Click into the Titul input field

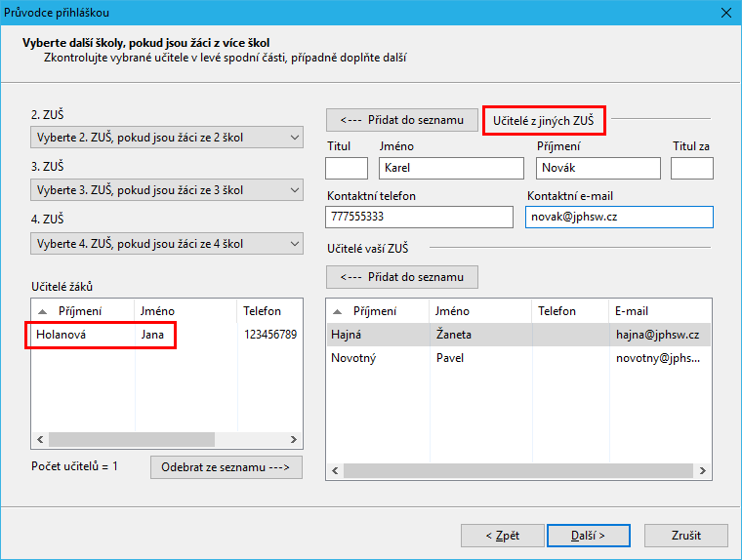pos(346,168)
